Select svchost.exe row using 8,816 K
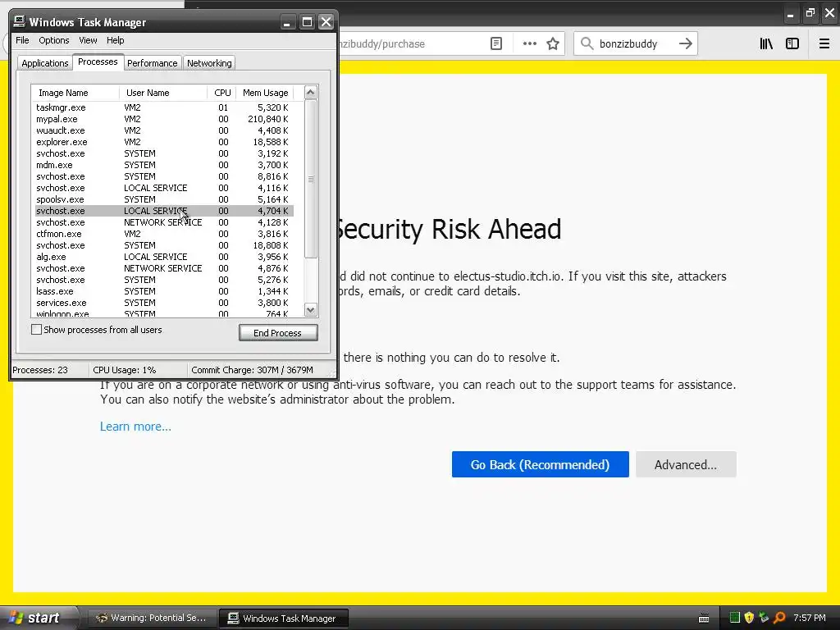 (163, 176)
